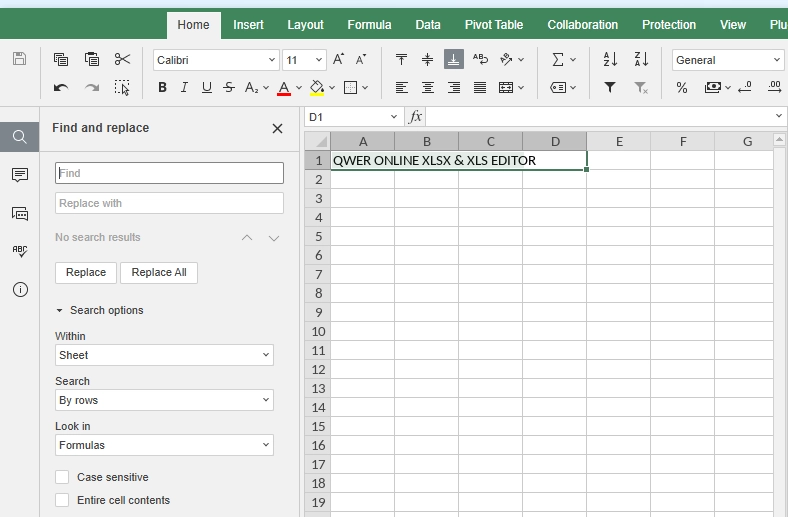
Task: Enable the Case sensitive checkbox
Action: tap(62, 477)
